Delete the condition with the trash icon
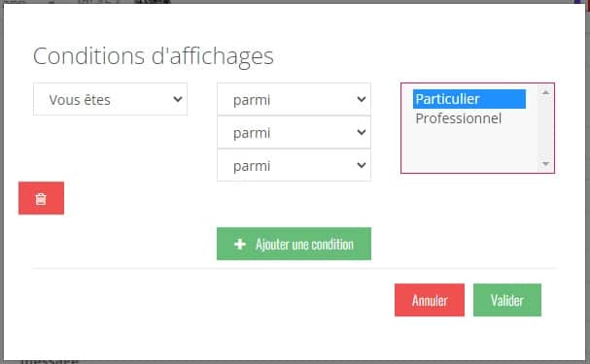Image resolution: width=590 pixels, height=364 pixels. [41, 198]
